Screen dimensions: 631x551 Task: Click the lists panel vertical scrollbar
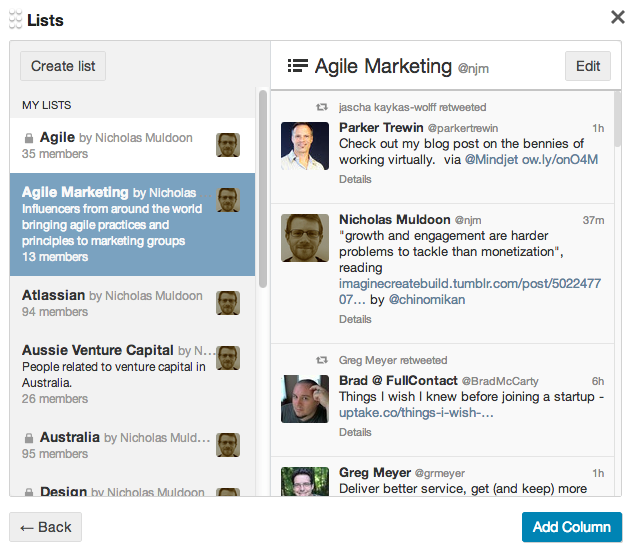pos(263,190)
